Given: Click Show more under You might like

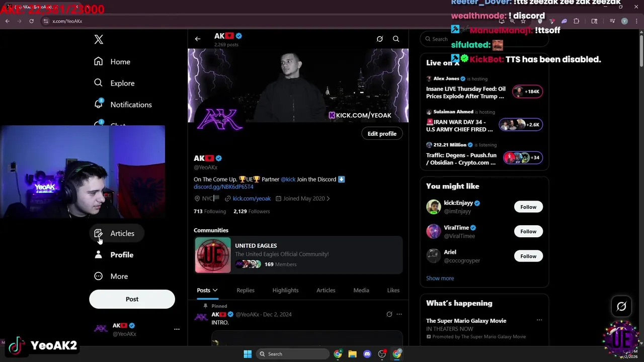Looking at the screenshot, I should coord(440,278).
